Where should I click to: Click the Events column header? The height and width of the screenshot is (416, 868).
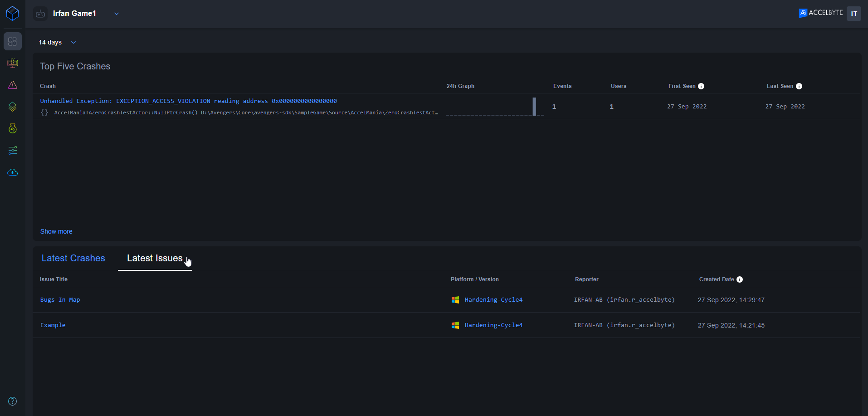click(562, 86)
